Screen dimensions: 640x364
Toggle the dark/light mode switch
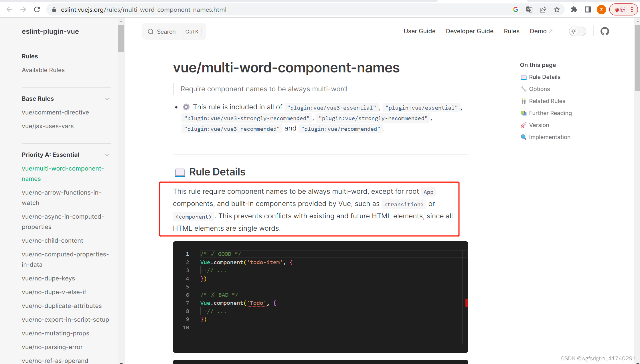(577, 31)
